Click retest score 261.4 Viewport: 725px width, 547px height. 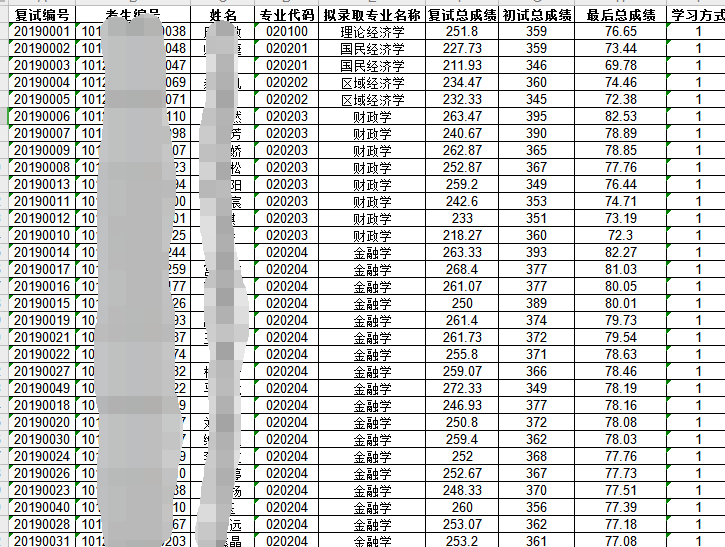click(462, 320)
